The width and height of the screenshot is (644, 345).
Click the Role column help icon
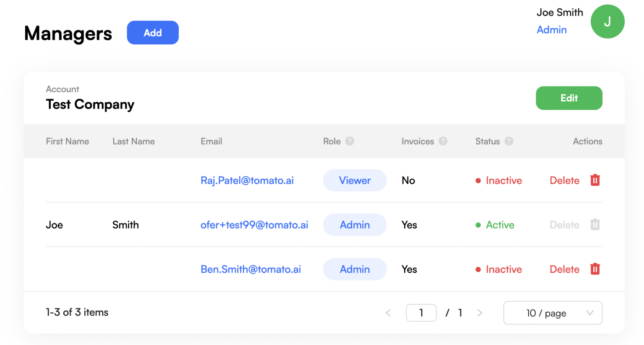pyautogui.click(x=350, y=141)
